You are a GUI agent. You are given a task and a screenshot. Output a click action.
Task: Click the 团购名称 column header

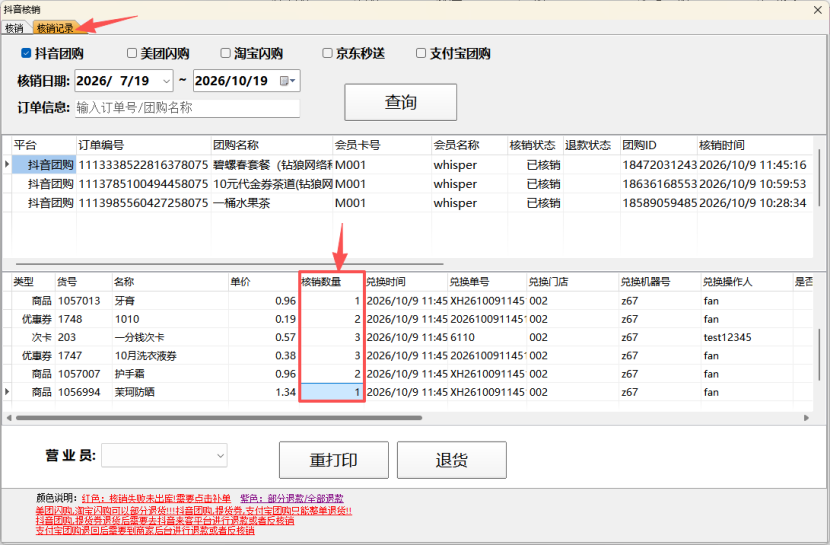[272, 145]
